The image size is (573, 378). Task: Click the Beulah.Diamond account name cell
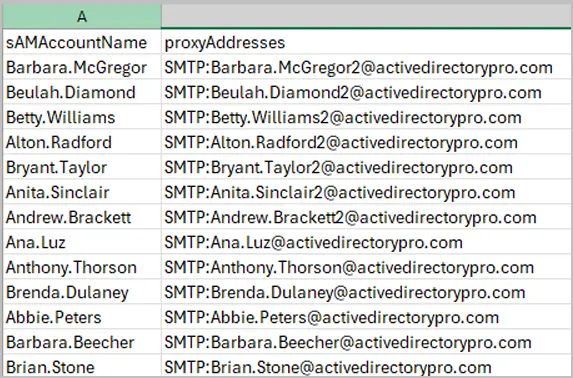pos(82,91)
